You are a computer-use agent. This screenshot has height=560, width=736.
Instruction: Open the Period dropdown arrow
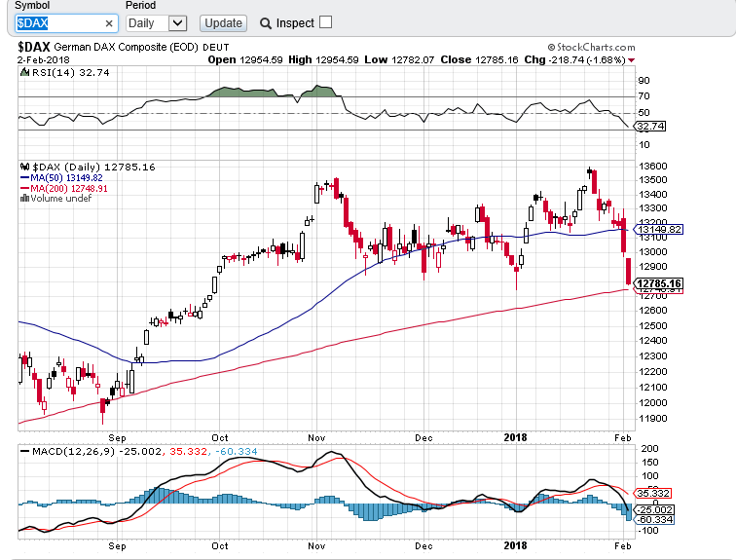[177, 23]
